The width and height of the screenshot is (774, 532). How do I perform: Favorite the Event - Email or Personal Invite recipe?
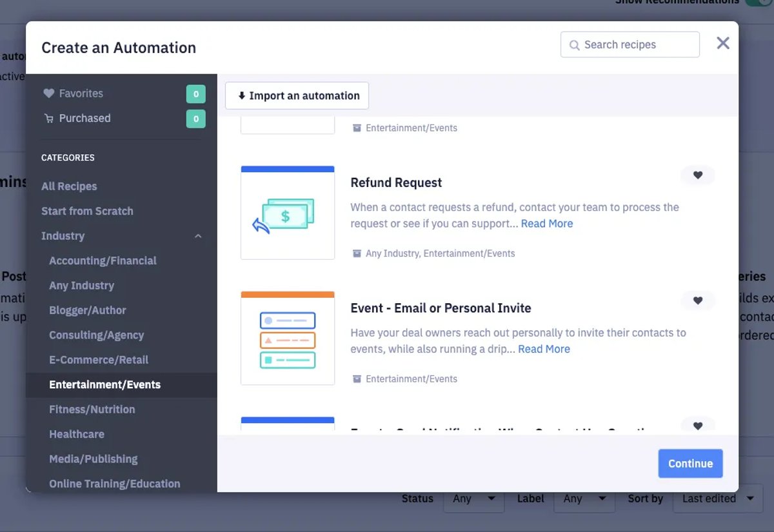pyautogui.click(x=697, y=300)
